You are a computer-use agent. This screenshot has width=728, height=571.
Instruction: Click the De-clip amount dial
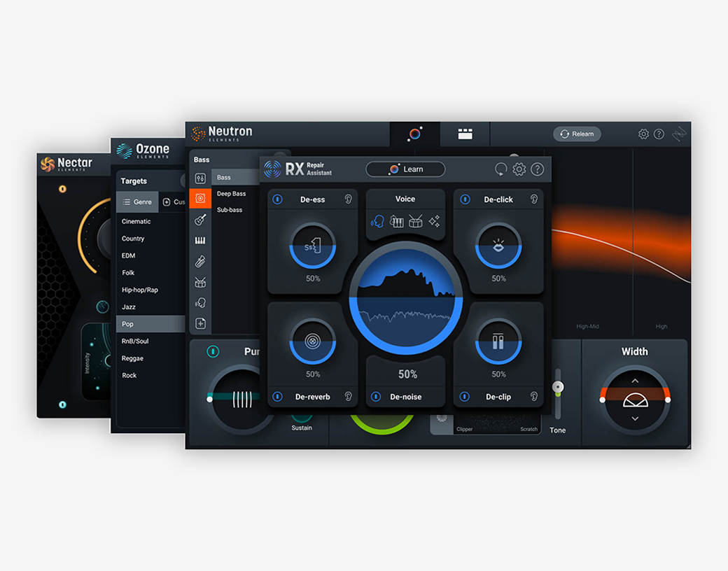[x=498, y=341]
